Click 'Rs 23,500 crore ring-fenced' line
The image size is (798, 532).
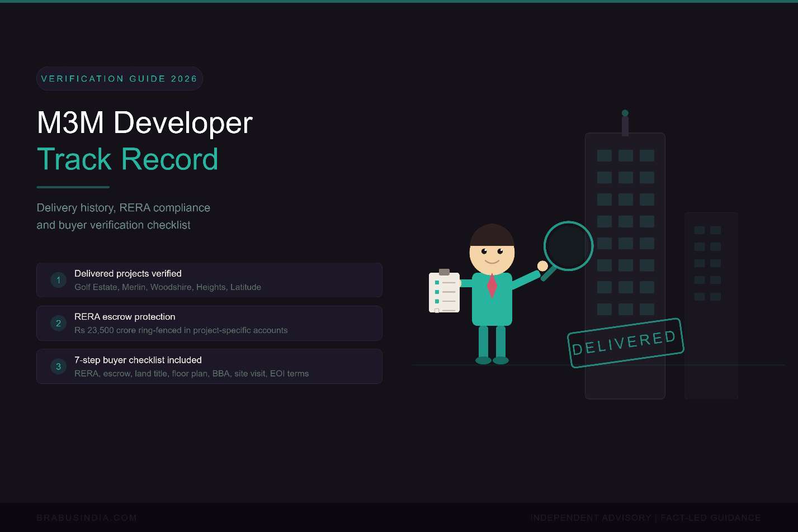181,330
